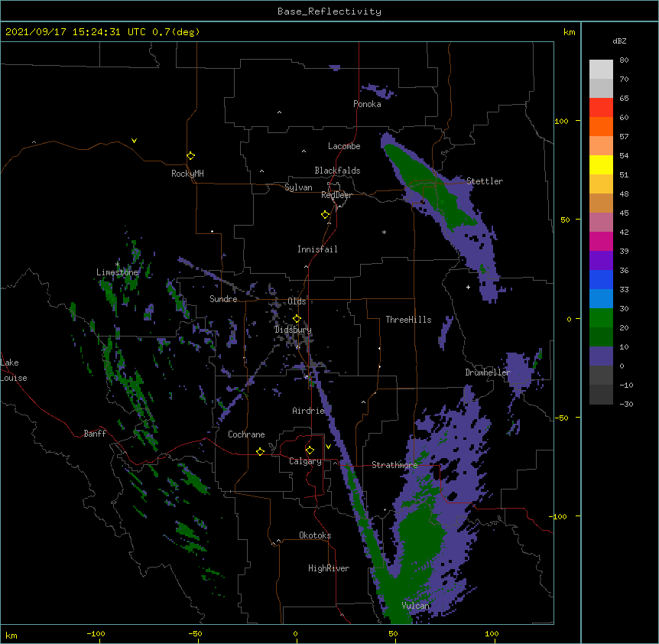Click the yellow V marker east of Calgary
Image resolution: width=659 pixels, height=644 pixels.
[x=328, y=447]
